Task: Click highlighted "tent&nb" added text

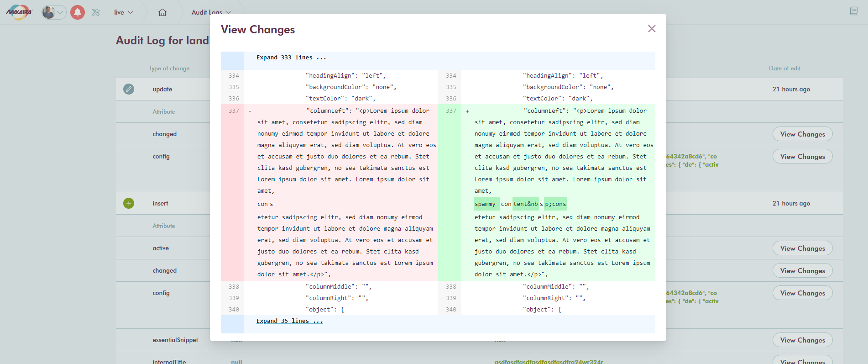Action: 526,204
